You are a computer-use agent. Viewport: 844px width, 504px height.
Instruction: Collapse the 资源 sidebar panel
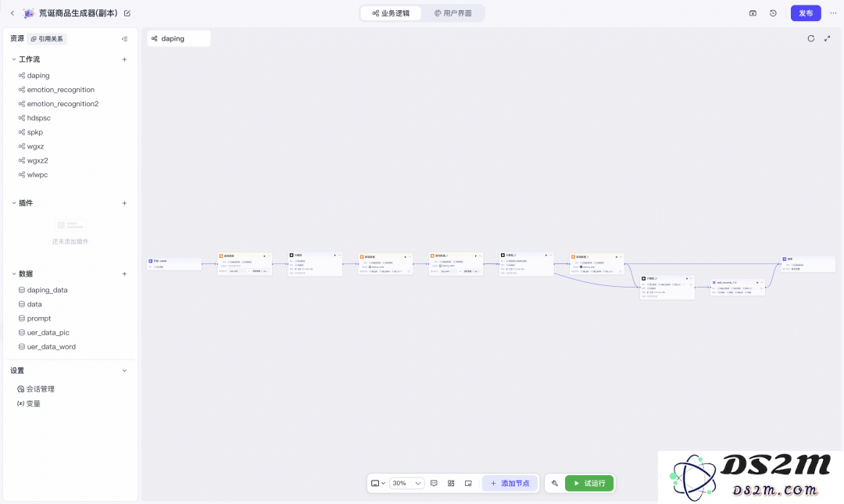click(x=124, y=39)
